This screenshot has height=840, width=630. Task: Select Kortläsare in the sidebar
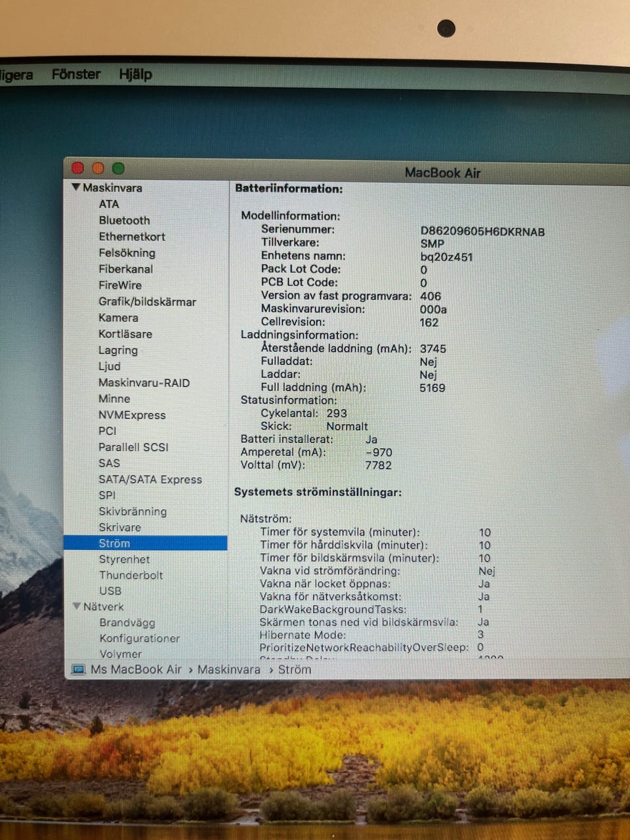pyautogui.click(x=125, y=334)
